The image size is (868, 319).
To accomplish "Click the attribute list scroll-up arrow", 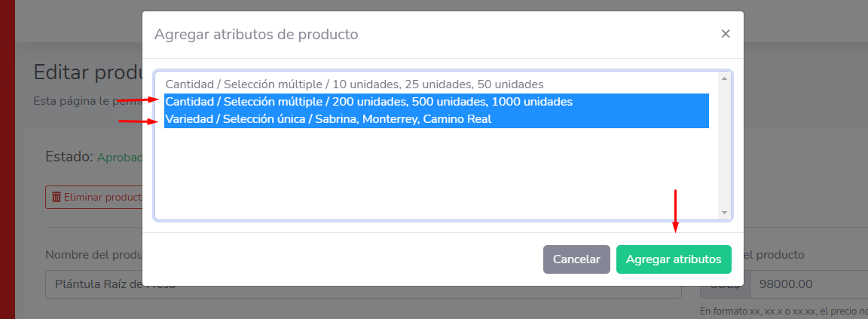I will pos(724,78).
